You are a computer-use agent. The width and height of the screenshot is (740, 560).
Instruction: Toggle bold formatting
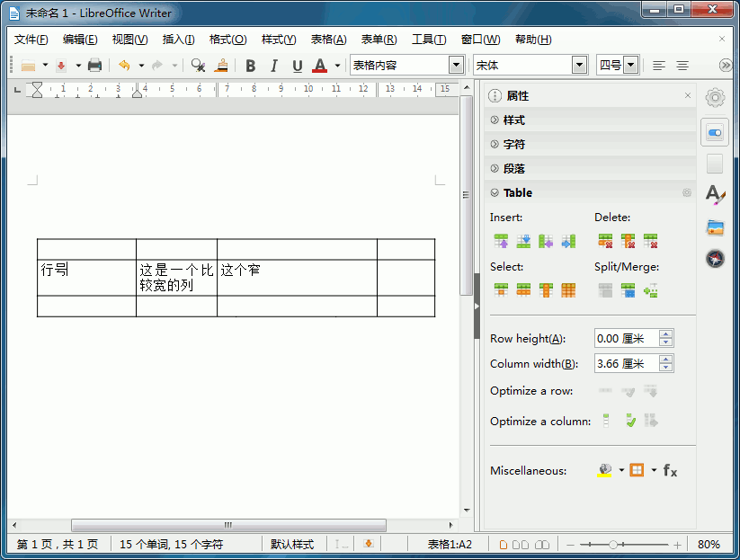coord(251,66)
